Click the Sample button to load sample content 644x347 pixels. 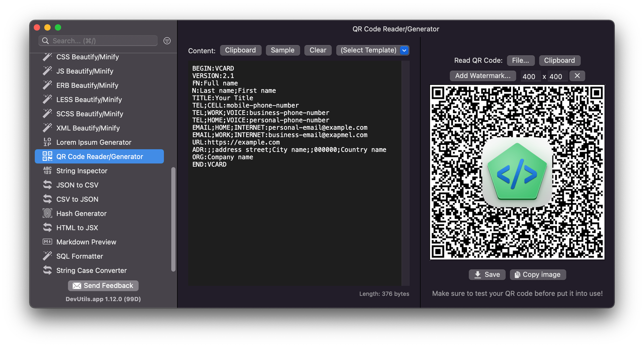pos(283,50)
